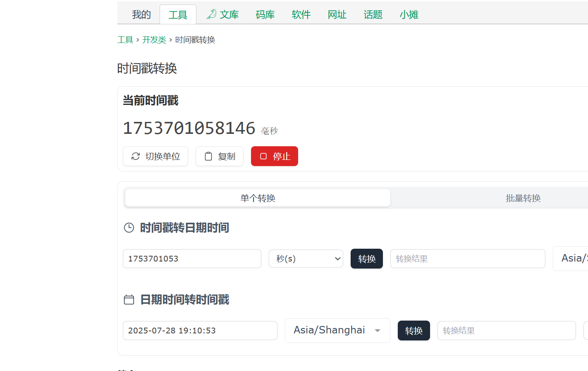Click the timestamp-to-date 转换结果 field
Screen dimensions: 588x371
(468, 259)
